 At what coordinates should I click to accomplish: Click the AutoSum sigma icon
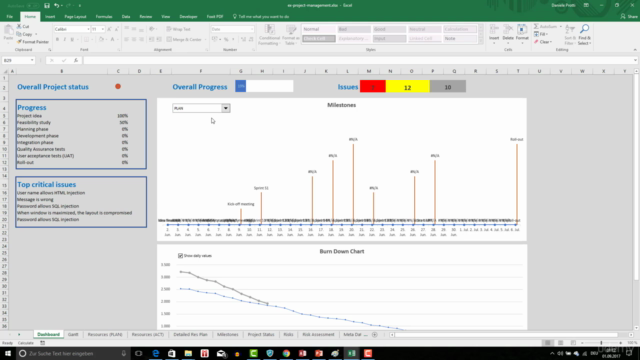[x=536, y=27]
